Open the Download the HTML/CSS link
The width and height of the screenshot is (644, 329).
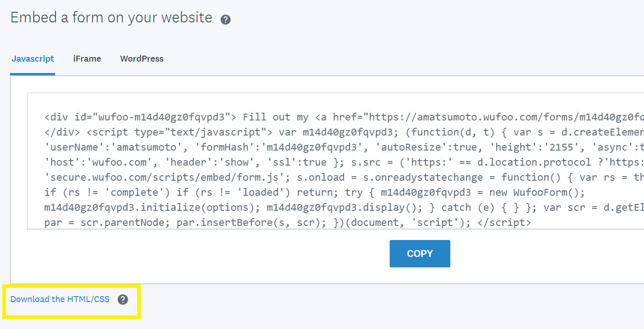point(59,299)
